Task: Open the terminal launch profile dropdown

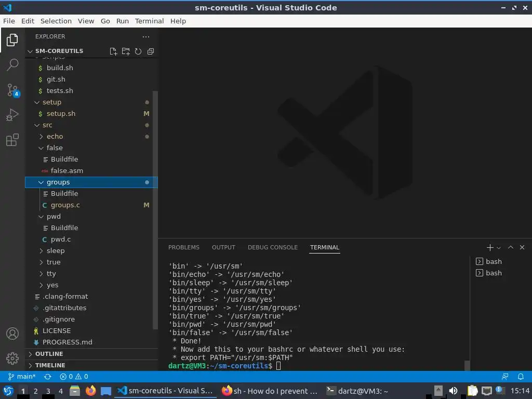Action: 499,248
